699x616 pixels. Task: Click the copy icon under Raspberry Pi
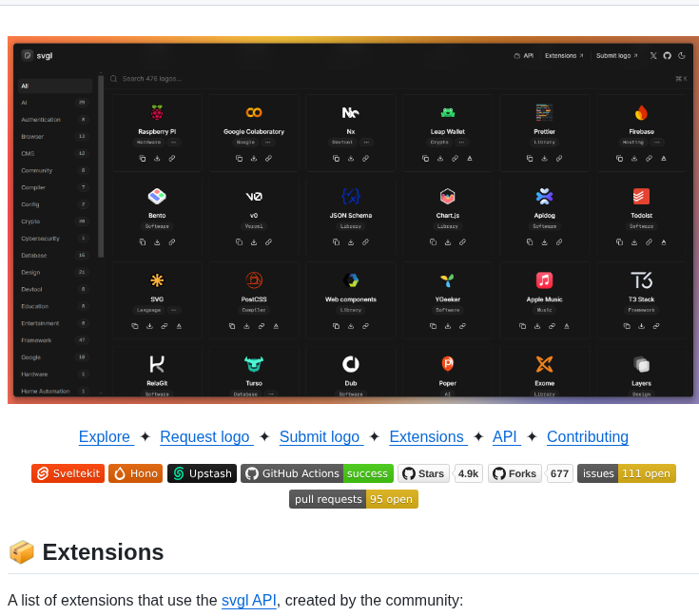(x=143, y=158)
